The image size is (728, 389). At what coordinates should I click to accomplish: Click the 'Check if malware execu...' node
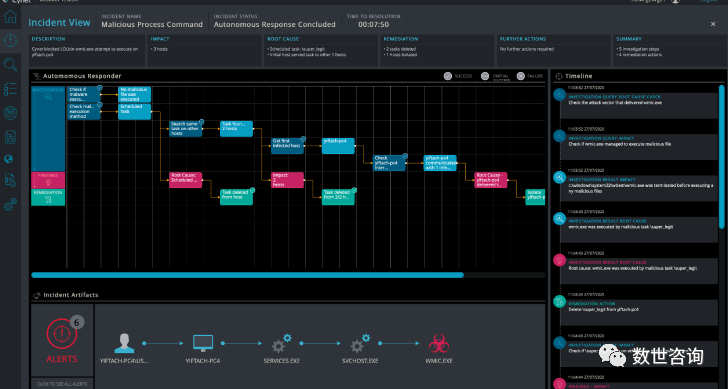pos(84,95)
